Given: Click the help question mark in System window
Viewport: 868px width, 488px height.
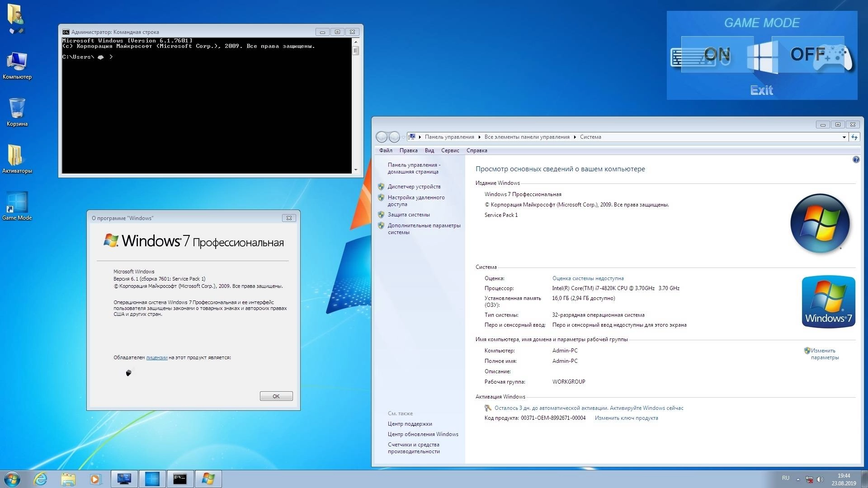Looking at the screenshot, I should pos(856,160).
